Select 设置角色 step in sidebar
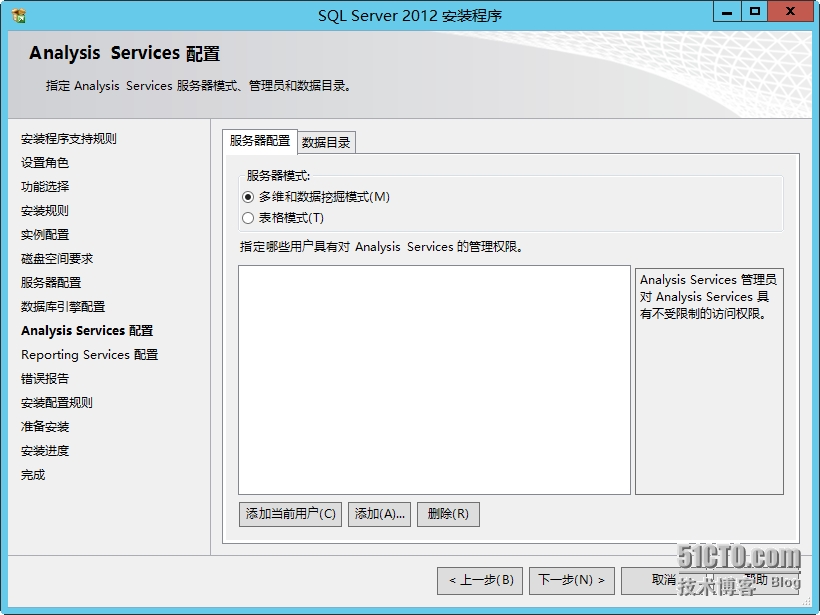 45,163
